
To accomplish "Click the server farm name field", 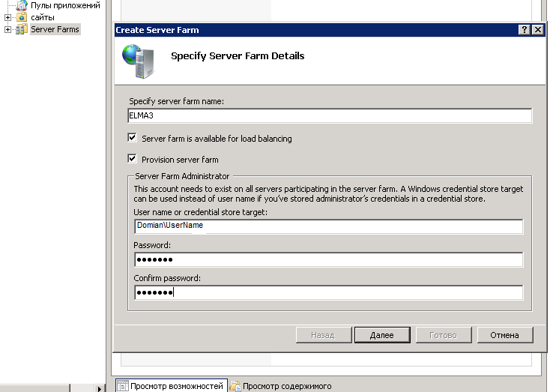I will 330,116.
